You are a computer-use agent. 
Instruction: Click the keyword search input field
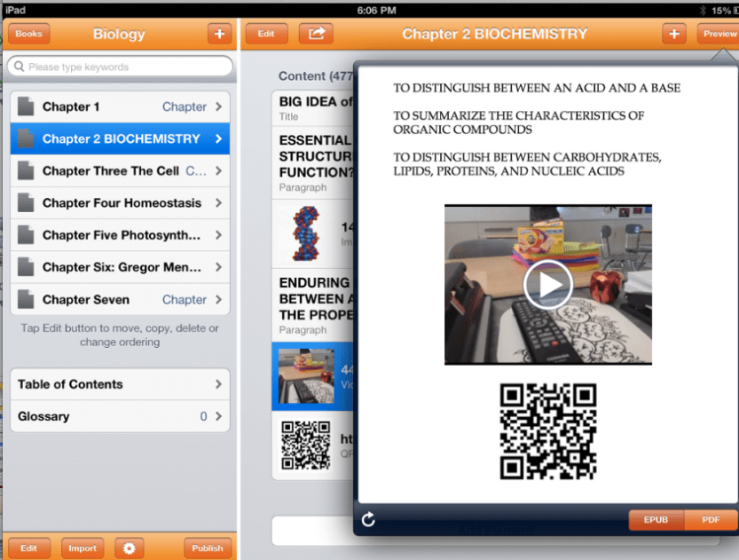pyautogui.click(x=120, y=67)
